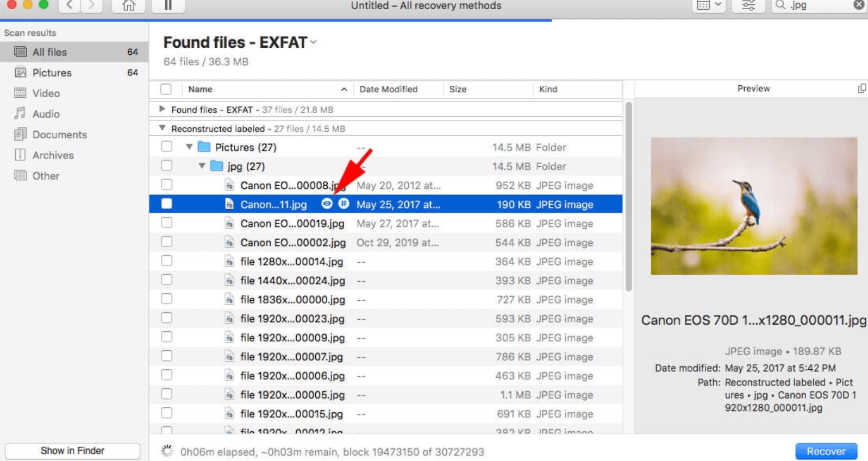This screenshot has height=461, width=868.
Task: Open the view mode dropdown in toolbar
Action: coord(709,5)
